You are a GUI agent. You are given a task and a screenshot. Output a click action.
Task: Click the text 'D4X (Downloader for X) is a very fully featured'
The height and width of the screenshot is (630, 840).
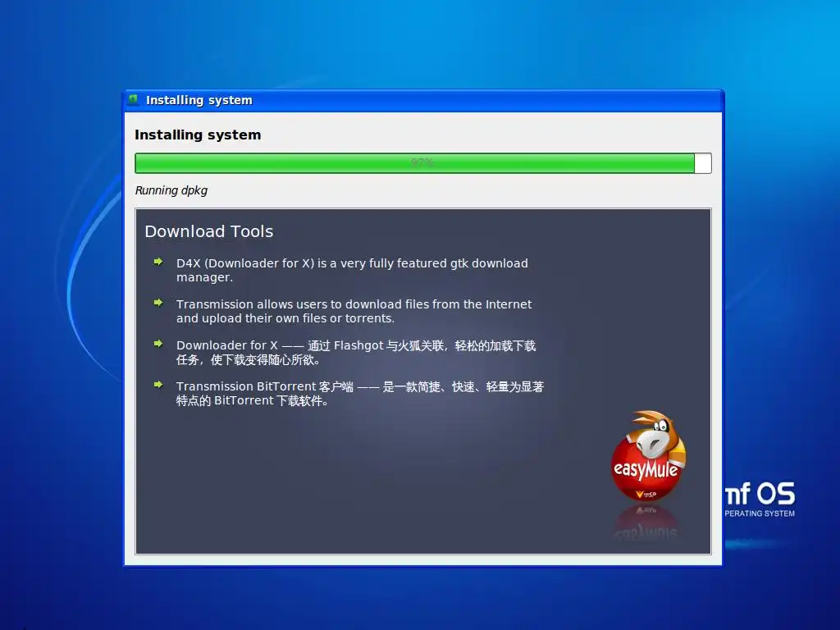pos(312,263)
